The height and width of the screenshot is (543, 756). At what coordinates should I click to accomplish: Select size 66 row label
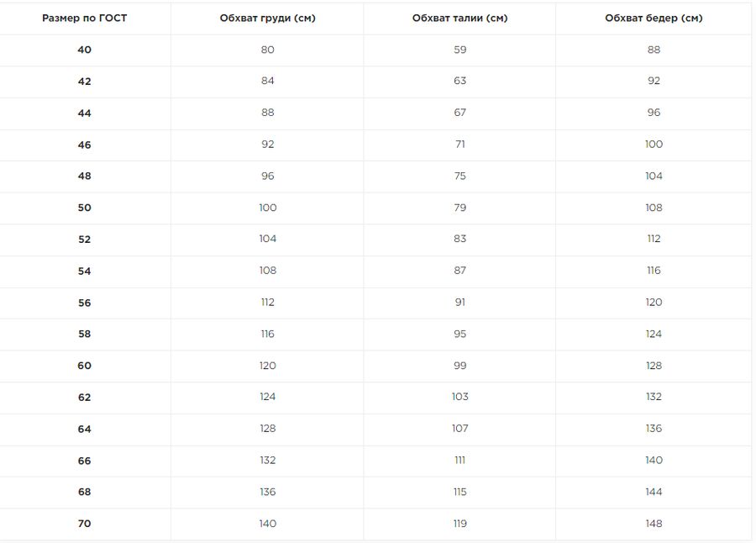coord(84,461)
